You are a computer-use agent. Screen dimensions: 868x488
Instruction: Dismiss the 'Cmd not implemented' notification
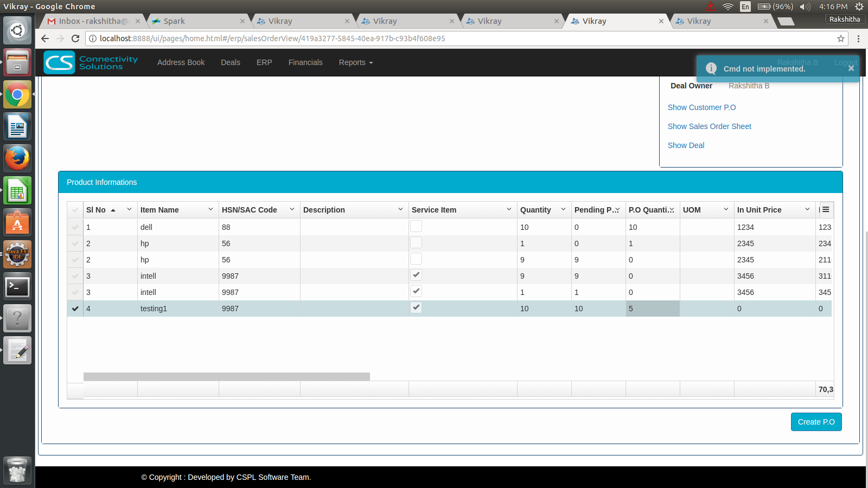pos(851,68)
